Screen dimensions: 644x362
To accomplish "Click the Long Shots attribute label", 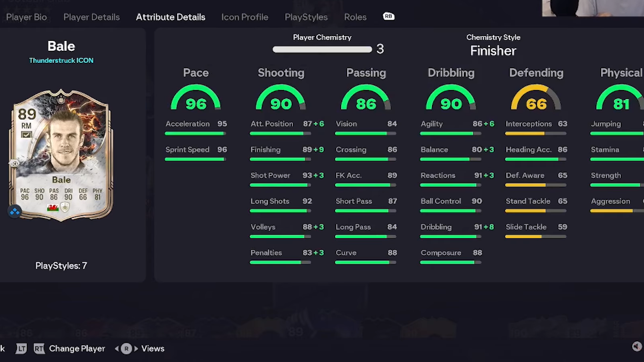I will tap(270, 201).
